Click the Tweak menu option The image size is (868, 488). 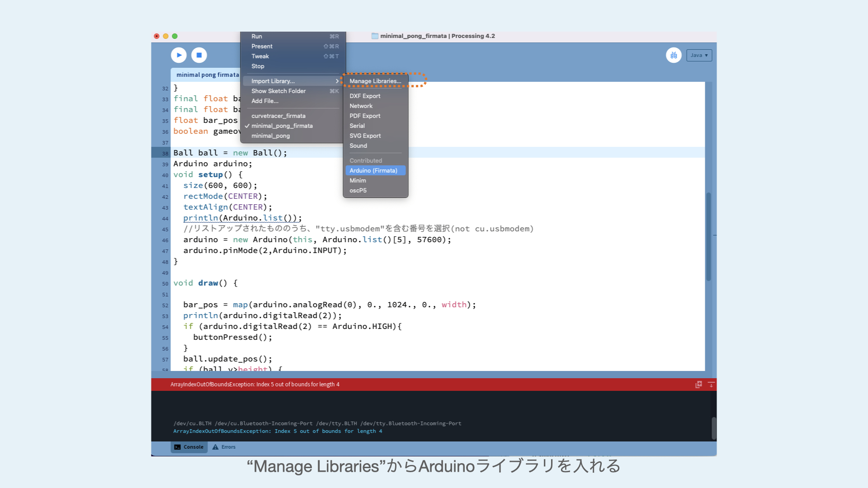[260, 56]
